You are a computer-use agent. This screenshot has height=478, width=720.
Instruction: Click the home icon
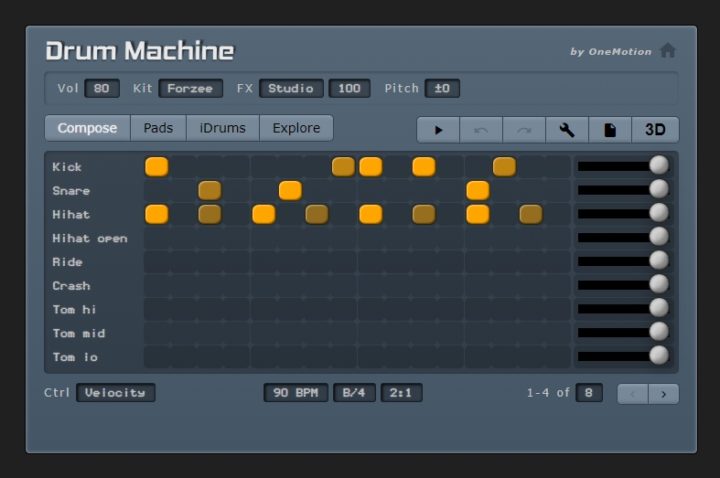[x=668, y=51]
